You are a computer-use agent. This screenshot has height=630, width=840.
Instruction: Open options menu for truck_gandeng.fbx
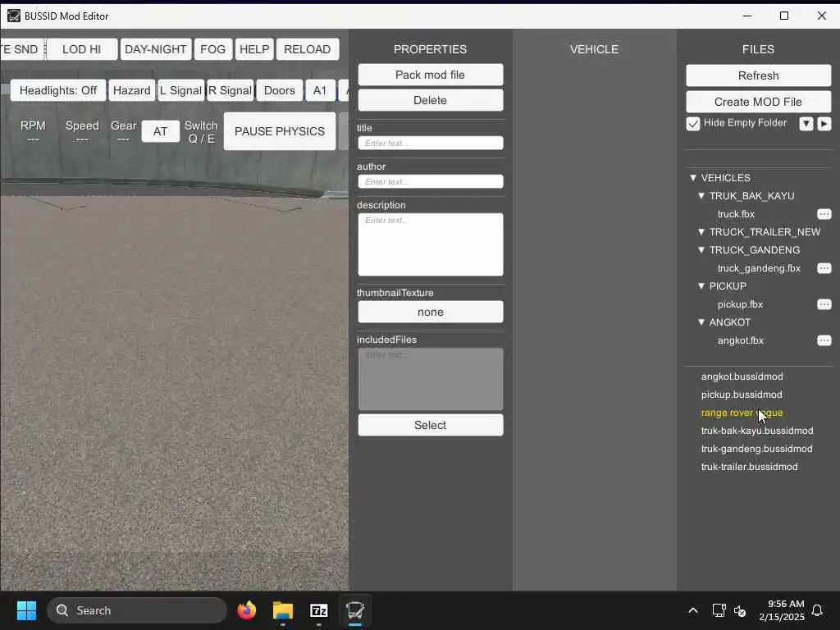click(824, 268)
